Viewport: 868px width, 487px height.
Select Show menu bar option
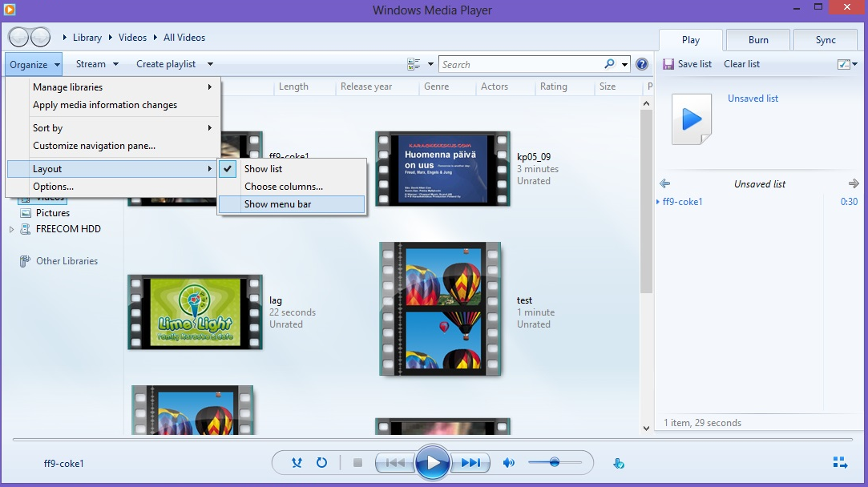(x=277, y=204)
